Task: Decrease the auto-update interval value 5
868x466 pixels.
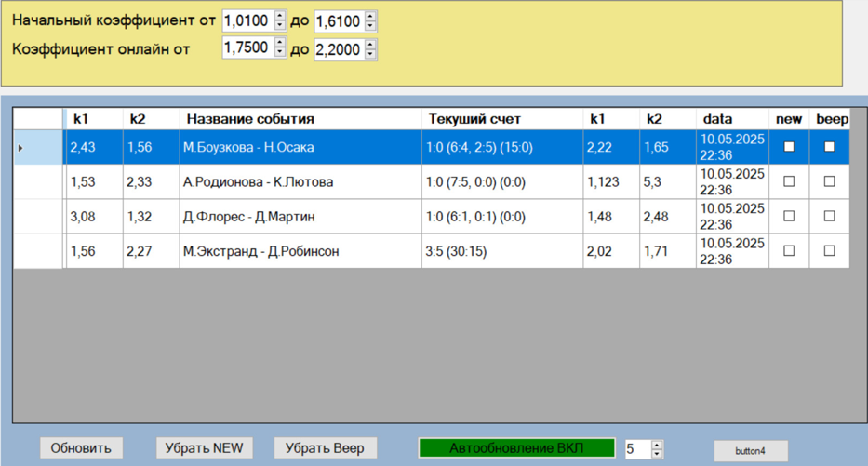Action: click(x=657, y=454)
